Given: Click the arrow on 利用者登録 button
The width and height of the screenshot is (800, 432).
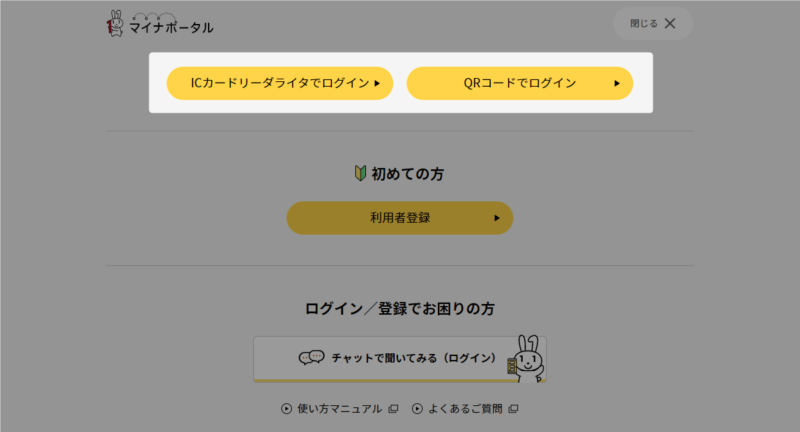Looking at the screenshot, I should (496, 218).
